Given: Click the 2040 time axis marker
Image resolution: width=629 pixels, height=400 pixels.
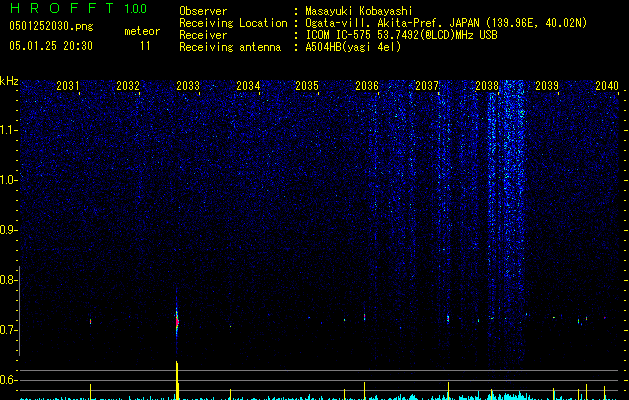Looking at the screenshot, I should pyautogui.click(x=607, y=86).
